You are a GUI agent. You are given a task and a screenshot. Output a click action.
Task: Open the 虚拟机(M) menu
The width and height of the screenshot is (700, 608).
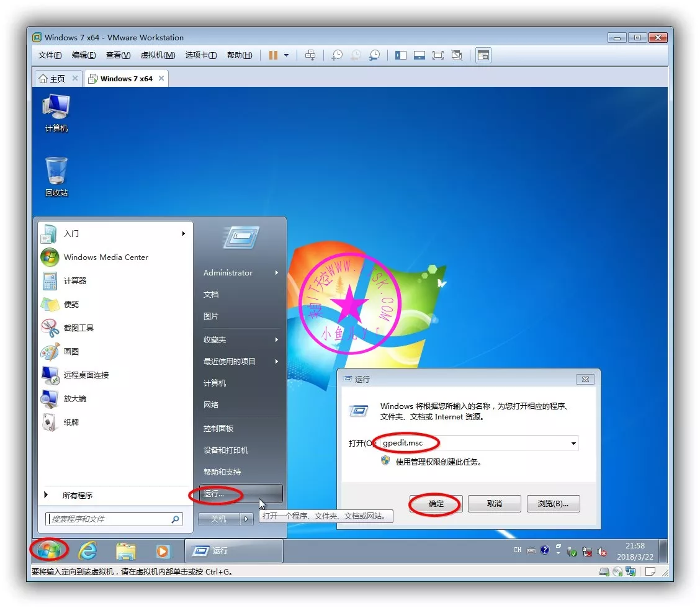click(x=158, y=55)
